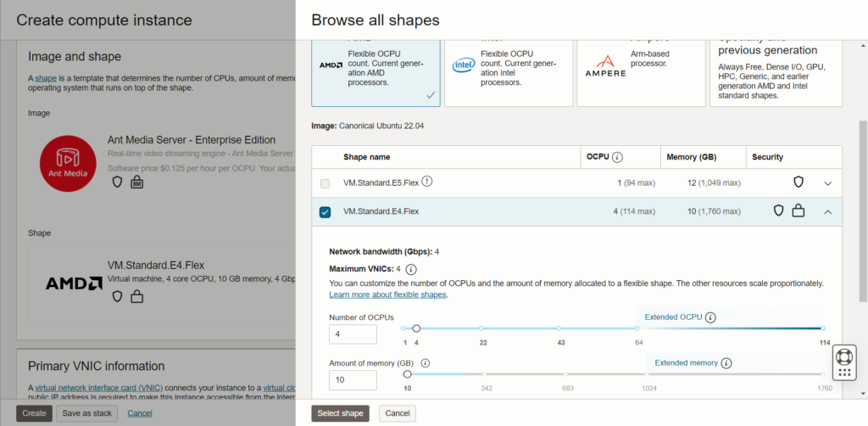
Task: Click the Save as stack button
Action: point(87,413)
